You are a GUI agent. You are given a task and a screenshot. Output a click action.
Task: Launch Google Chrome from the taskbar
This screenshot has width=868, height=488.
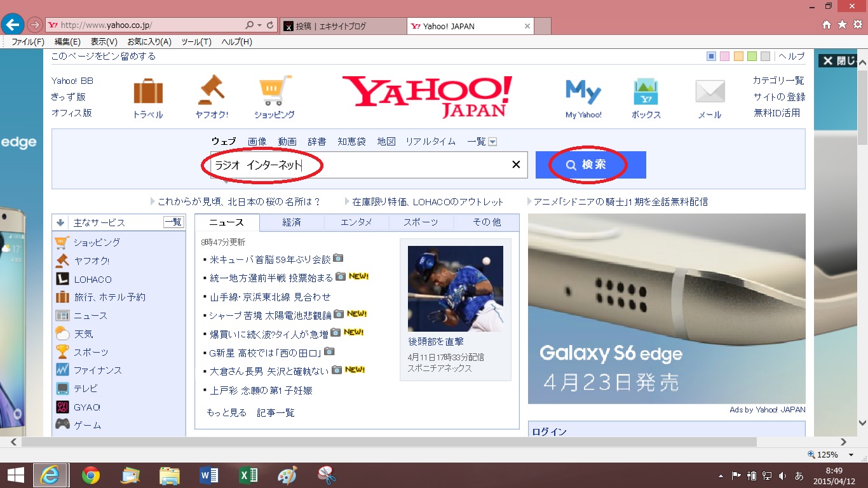tap(91, 475)
